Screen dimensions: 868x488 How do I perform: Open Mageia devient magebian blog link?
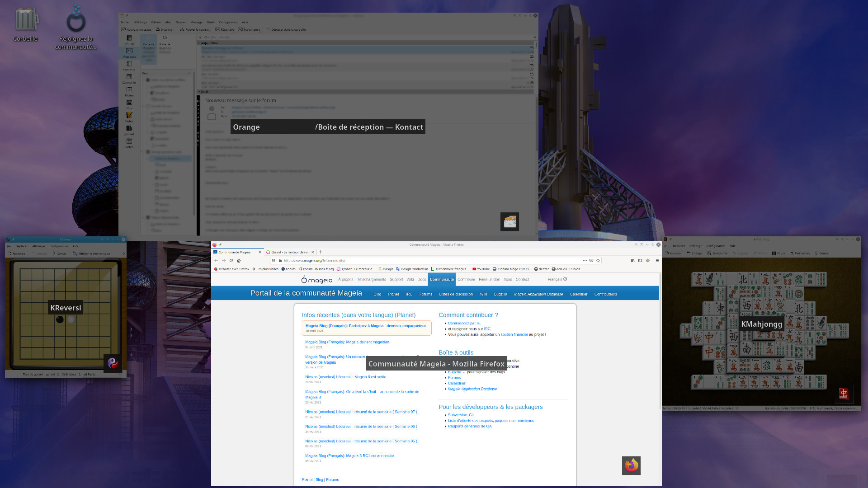point(348,343)
